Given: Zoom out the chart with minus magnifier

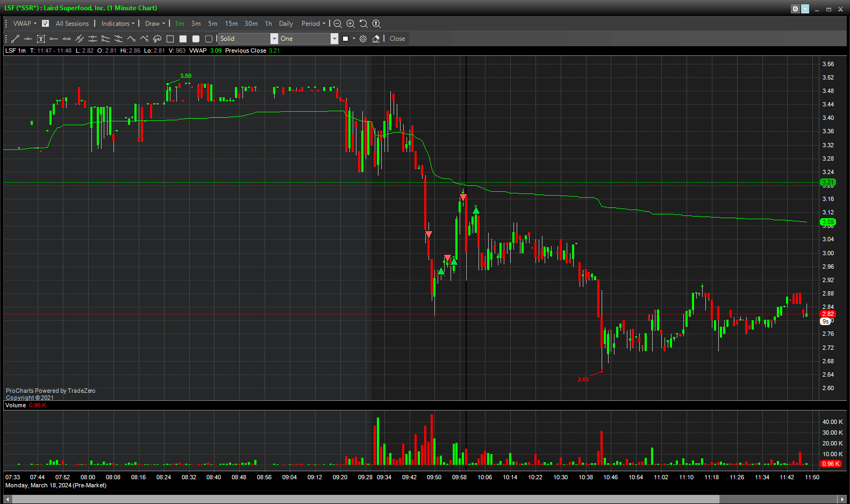Looking at the screenshot, I should [x=338, y=24].
